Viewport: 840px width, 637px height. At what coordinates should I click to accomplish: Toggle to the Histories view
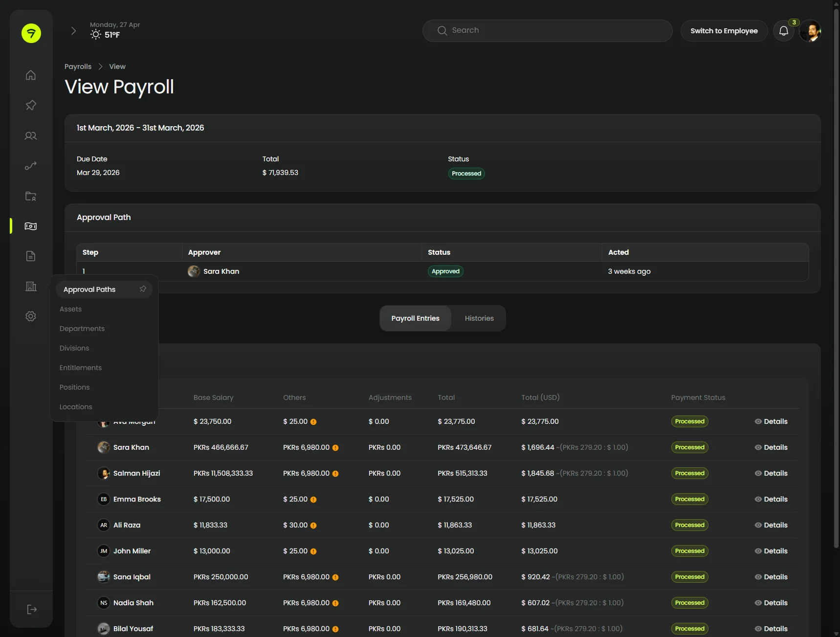coord(479,318)
